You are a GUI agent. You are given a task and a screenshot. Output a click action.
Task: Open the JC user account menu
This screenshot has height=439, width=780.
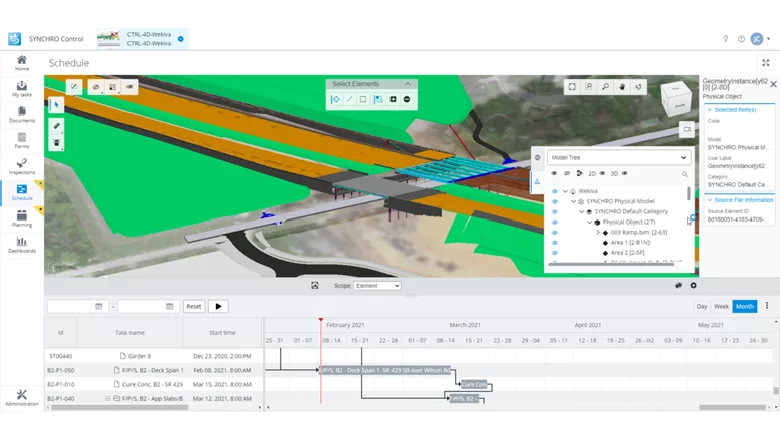pyautogui.click(x=760, y=39)
